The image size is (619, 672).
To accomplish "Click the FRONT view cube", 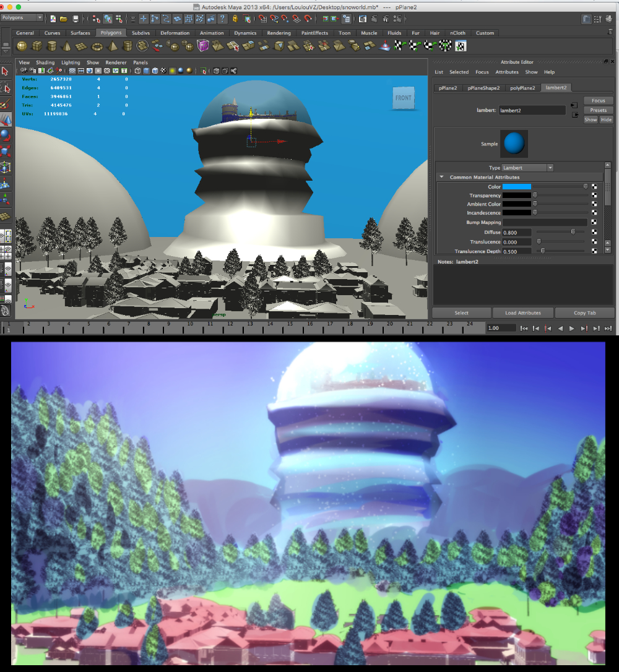I will tap(403, 98).
